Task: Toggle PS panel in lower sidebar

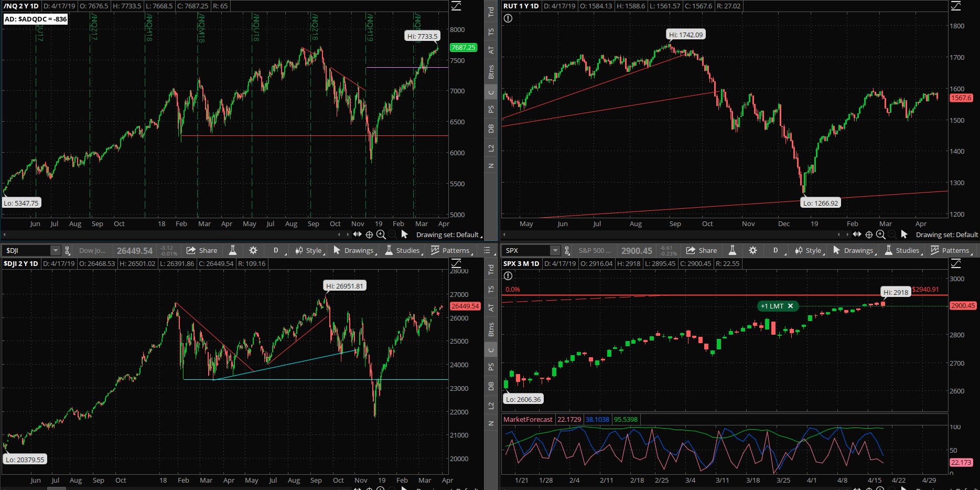Action: tap(491, 367)
